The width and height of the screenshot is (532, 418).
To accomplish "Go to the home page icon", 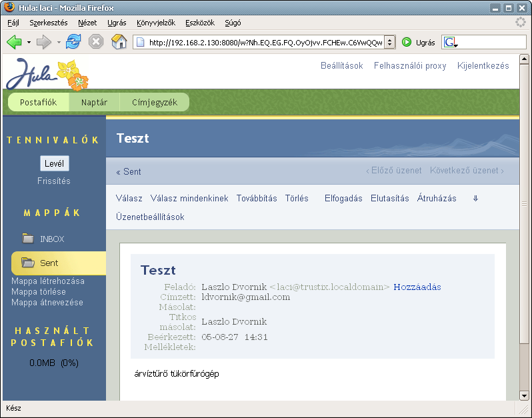I will click(x=119, y=42).
